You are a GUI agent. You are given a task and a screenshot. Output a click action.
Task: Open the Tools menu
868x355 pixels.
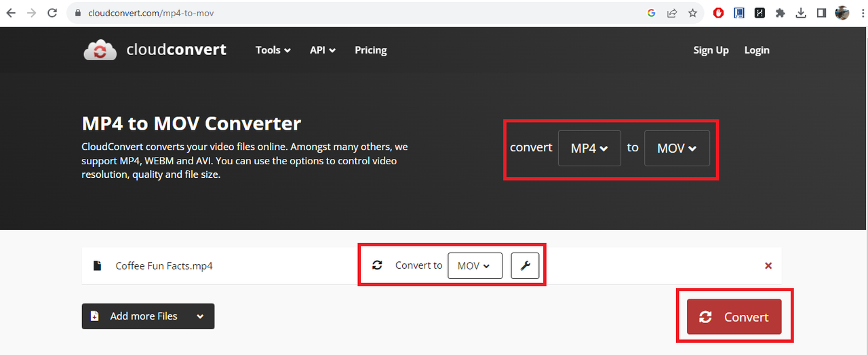(273, 50)
